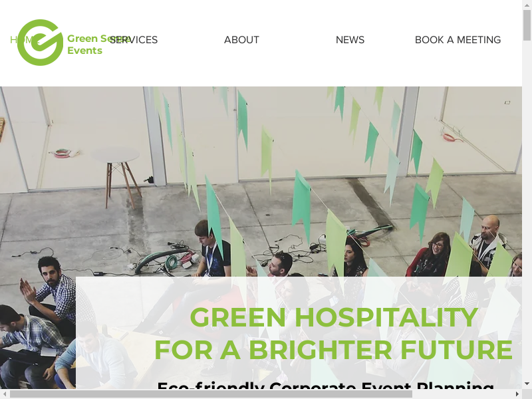532x399 pixels.
Task: Click the vertical scrollbar up arrow
Action: click(527, 4)
